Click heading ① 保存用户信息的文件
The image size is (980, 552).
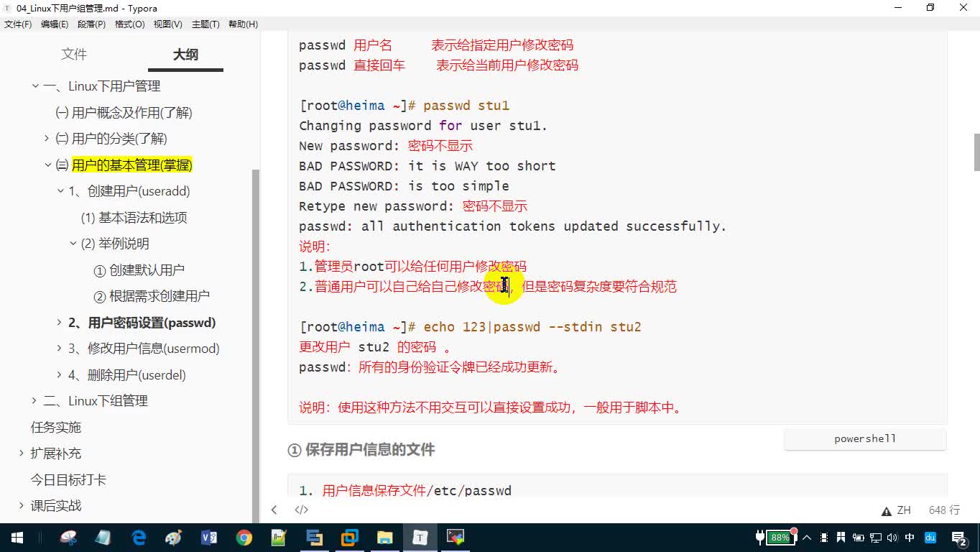click(x=361, y=450)
